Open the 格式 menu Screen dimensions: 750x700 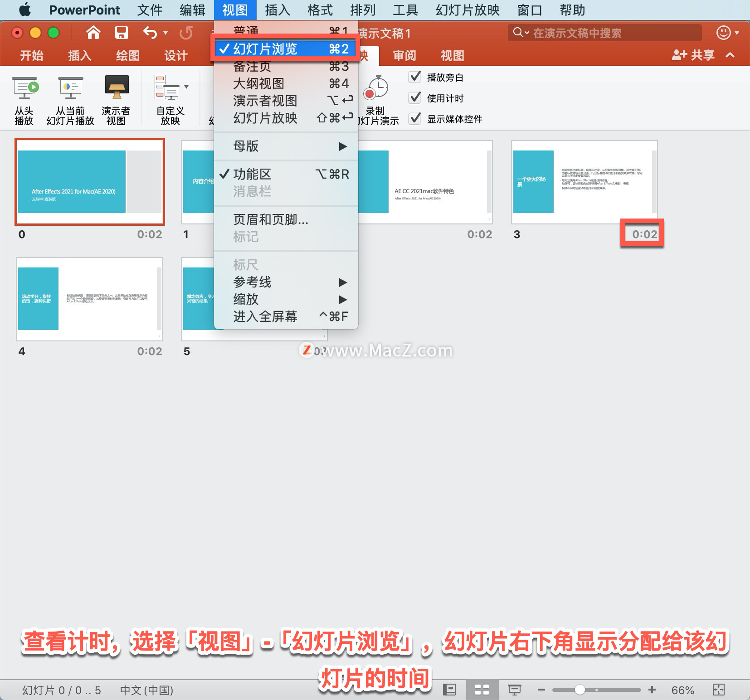(320, 10)
